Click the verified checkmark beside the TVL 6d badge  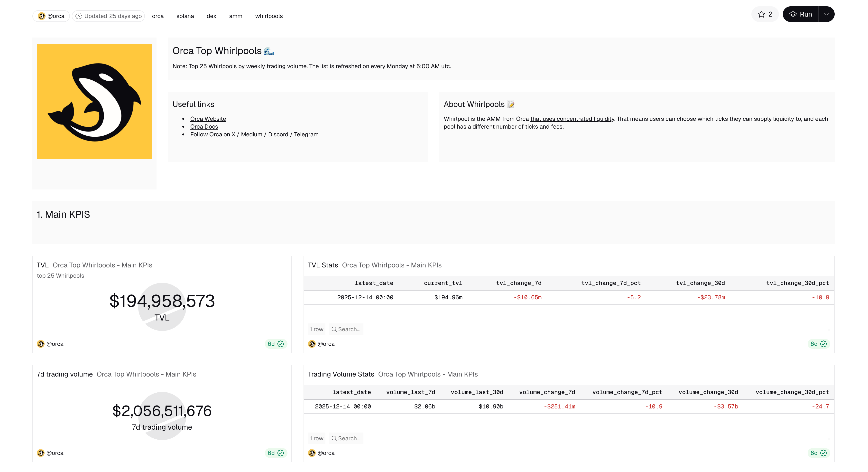point(281,344)
